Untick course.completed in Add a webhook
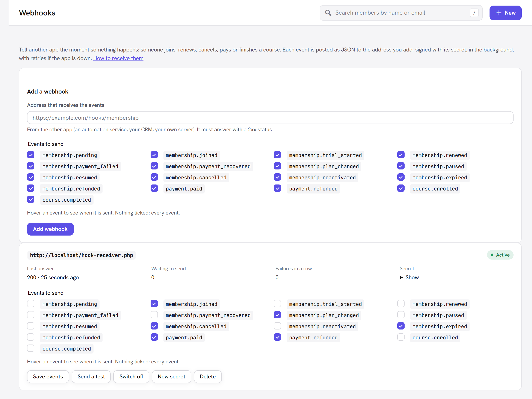The height and width of the screenshot is (399, 532). click(x=31, y=200)
